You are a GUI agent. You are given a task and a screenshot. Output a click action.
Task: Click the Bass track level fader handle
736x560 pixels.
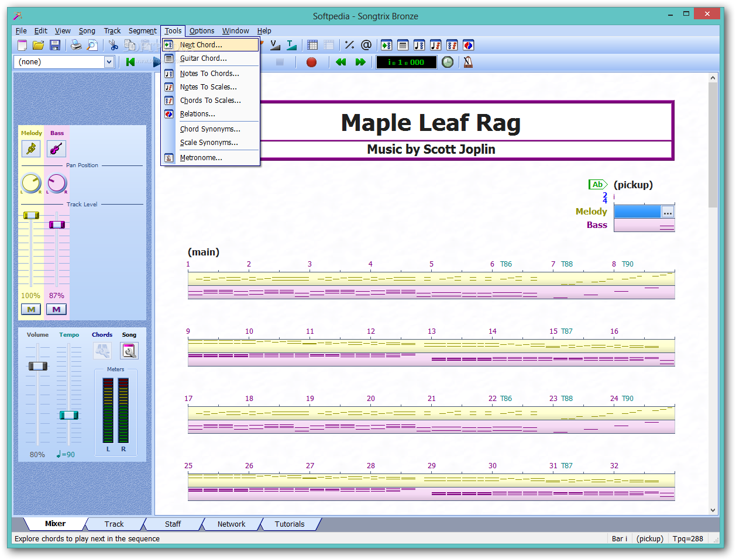coord(57,224)
